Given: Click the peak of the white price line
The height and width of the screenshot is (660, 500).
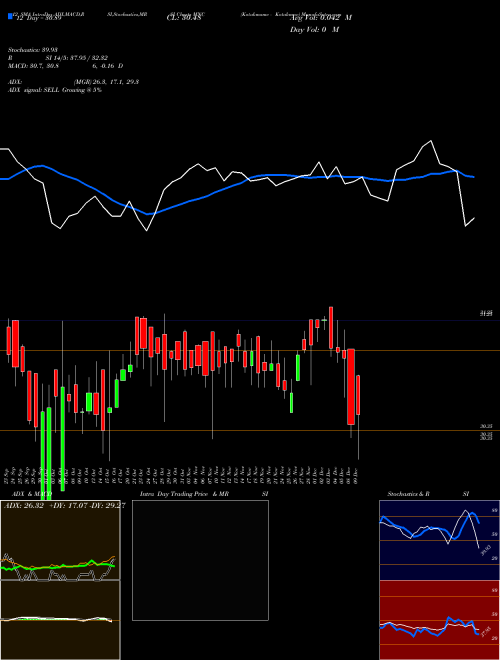Looking at the screenshot, I should (x=431, y=141).
